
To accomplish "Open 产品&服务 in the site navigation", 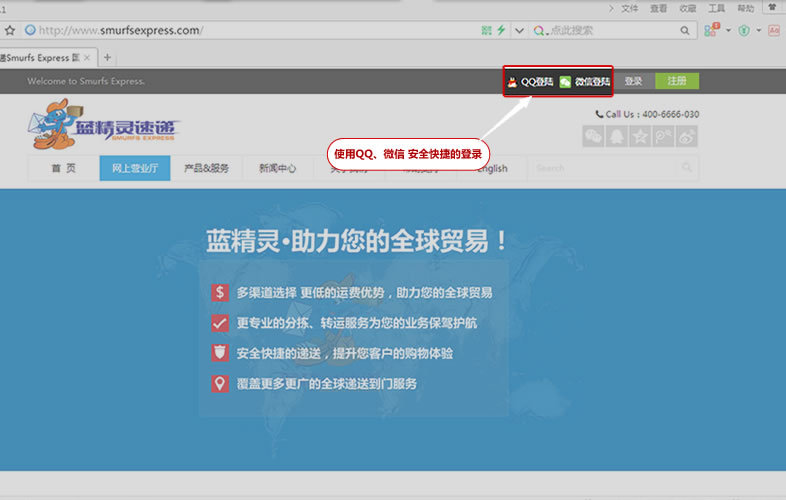I will pyautogui.click(x=207, y=168).
